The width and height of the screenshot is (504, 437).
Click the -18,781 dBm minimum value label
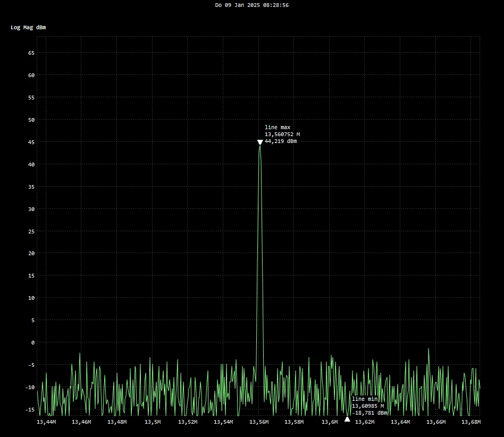[369, 413]
